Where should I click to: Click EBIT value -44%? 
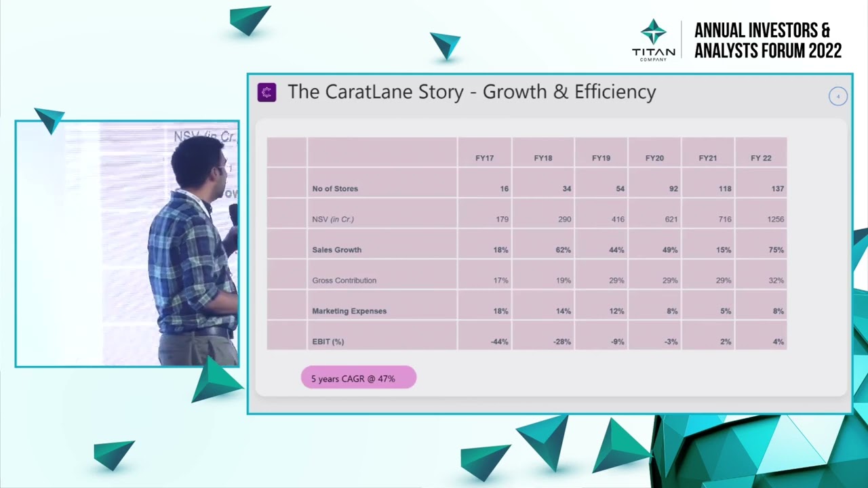(499, 341)
